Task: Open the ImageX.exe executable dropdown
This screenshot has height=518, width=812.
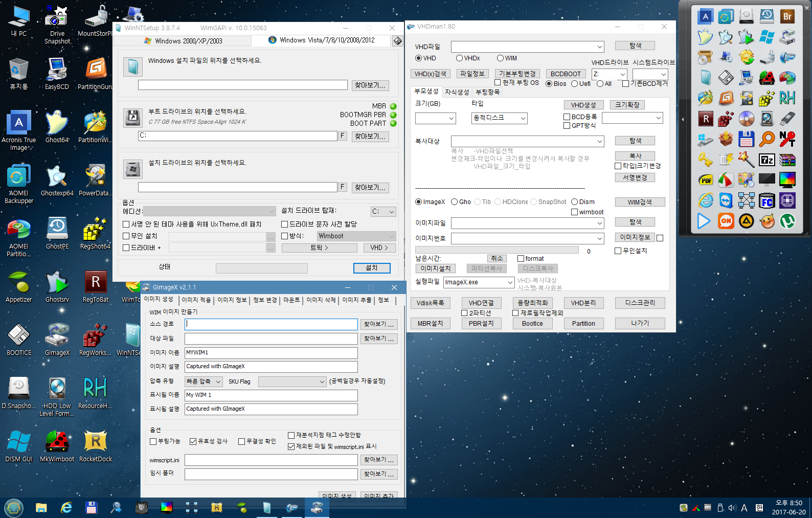Action: point(510,282)
